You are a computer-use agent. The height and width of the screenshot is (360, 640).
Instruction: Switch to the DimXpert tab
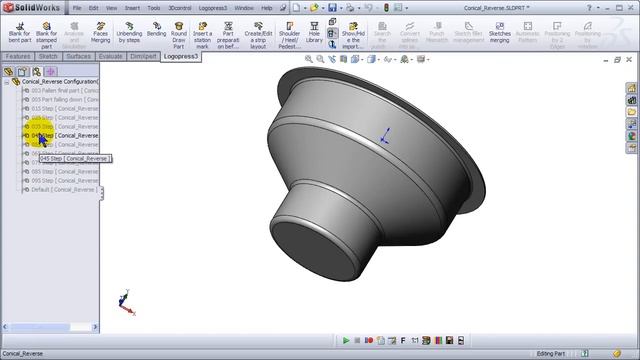tap(143, 56)
